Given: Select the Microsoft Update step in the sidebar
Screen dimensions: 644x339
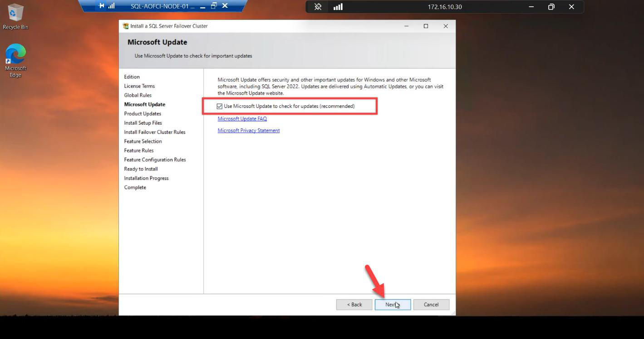Looking at the screenshot, I should [145, 104].
